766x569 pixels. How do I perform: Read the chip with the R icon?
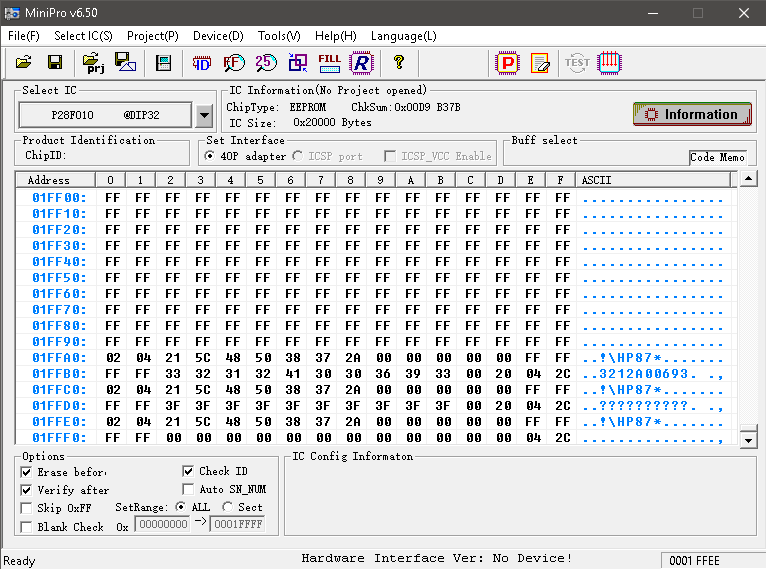click(362, 63)
